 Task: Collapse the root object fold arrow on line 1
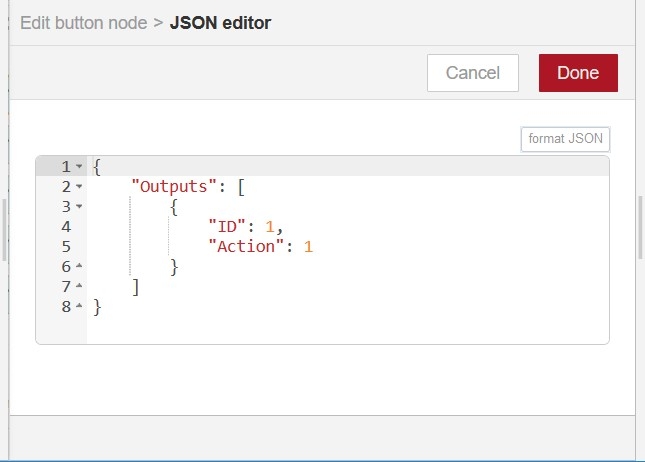click(x=80, y=166)
